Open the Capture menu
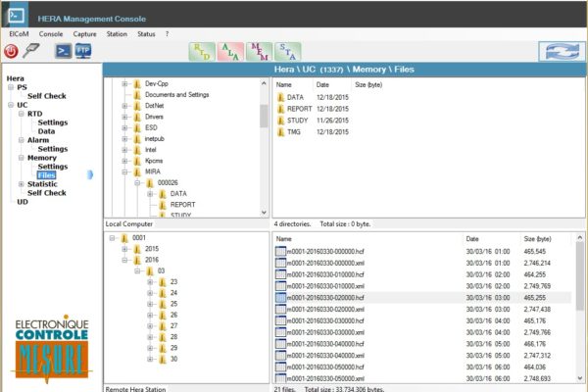The image size is (588, 392). pyautogui.click(x=84, y=34)
